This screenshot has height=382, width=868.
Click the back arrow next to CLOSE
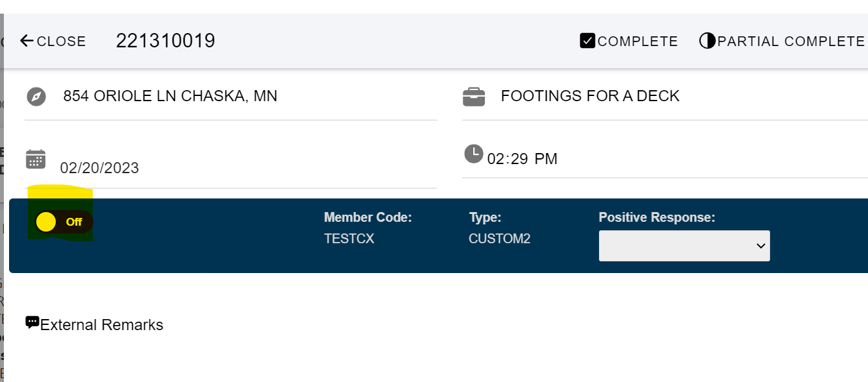(27, 41)
